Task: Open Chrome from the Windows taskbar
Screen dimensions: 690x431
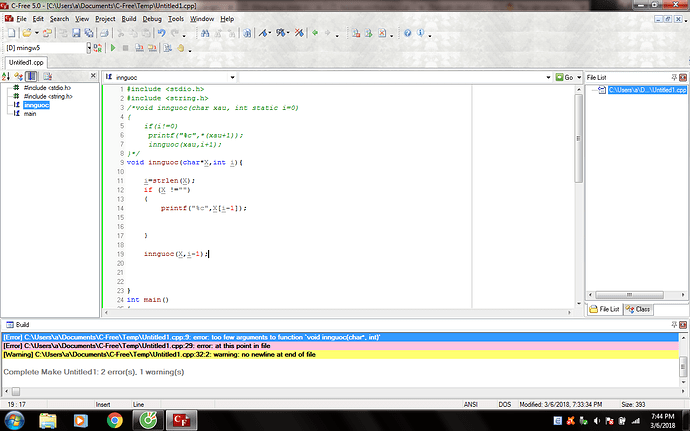Action: point(115,419)
